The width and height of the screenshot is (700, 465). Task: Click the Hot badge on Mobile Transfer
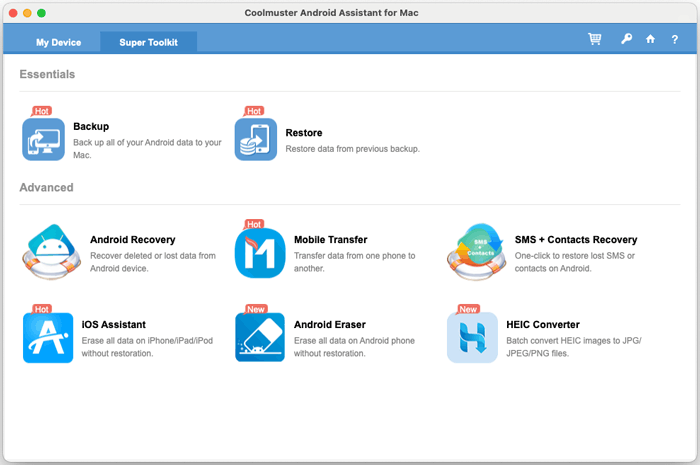pyautogui.click(x=254, y=224)
